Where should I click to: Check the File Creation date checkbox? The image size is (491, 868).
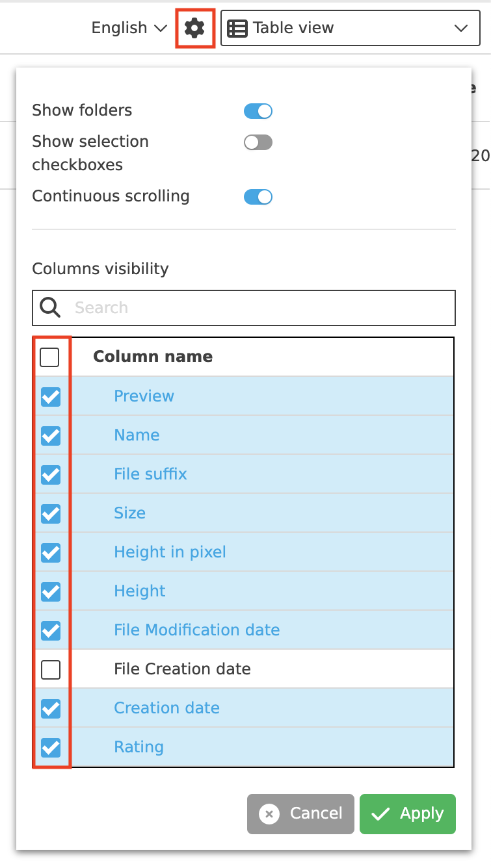point(51,669)
